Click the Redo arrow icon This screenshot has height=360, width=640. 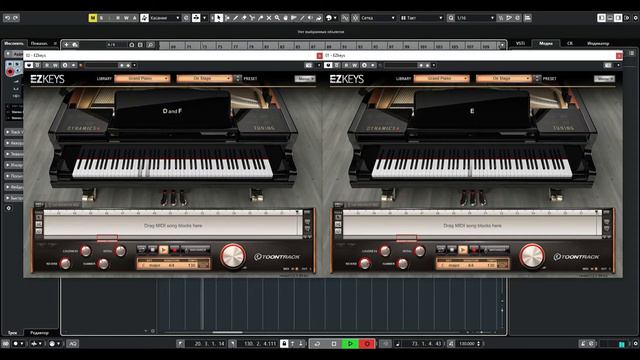click(16, 18)
